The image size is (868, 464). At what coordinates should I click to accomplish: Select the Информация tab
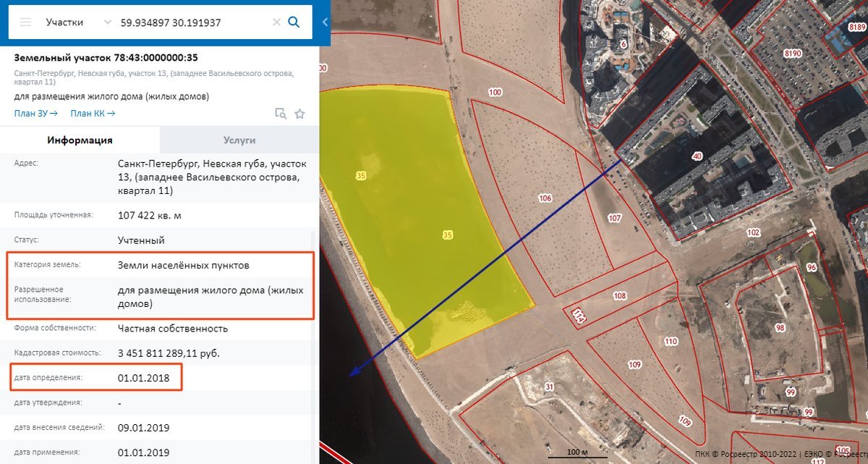80,140
